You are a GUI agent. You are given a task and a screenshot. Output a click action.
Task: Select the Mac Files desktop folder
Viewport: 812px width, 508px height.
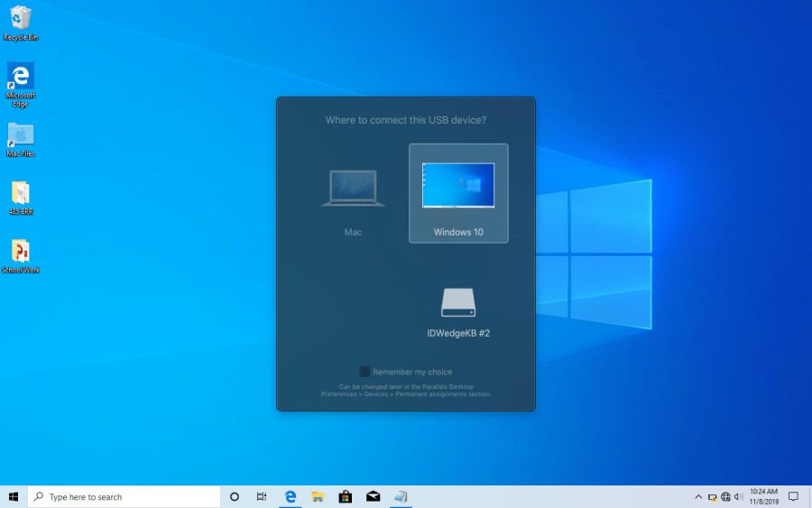(x=21, y=140)
